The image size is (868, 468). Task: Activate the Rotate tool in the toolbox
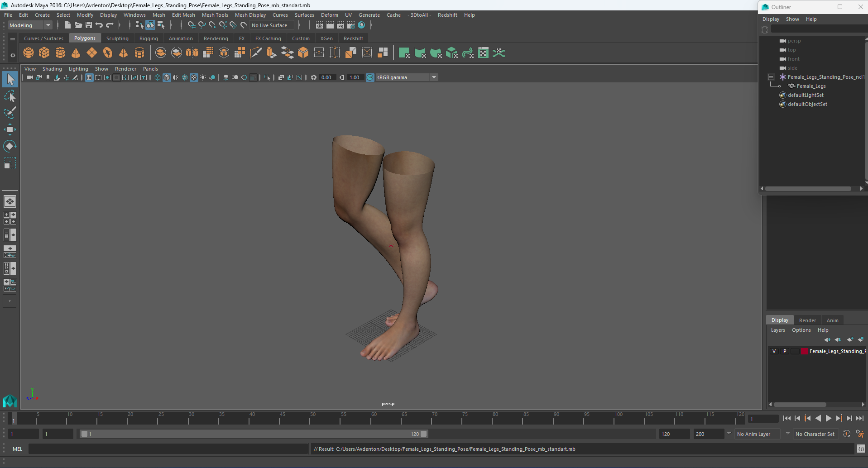10,146
